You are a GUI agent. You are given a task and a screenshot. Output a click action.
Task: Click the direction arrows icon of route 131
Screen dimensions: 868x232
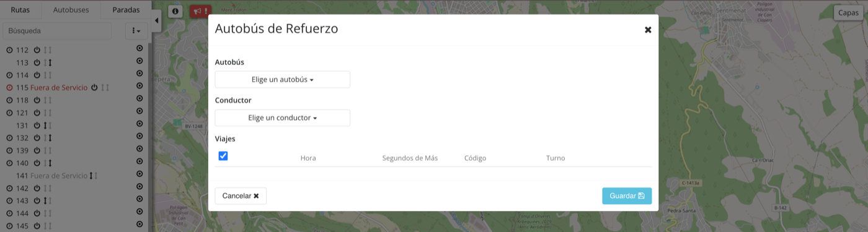coord(47,126)
